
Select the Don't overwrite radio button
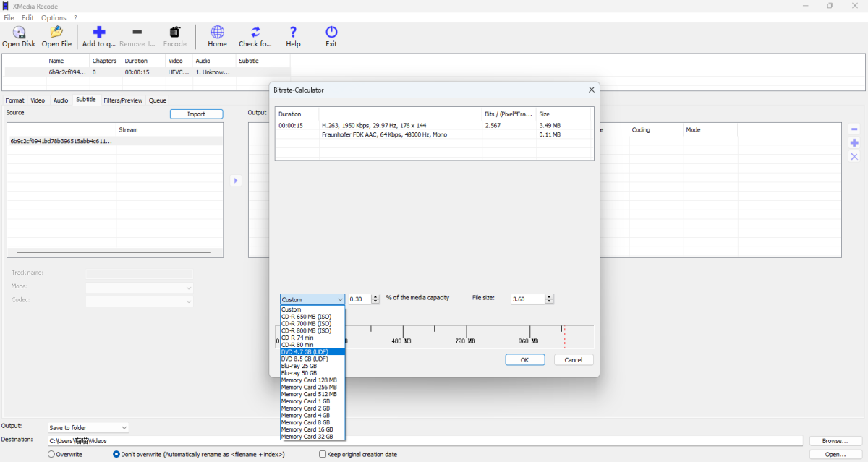pos(116,454)
